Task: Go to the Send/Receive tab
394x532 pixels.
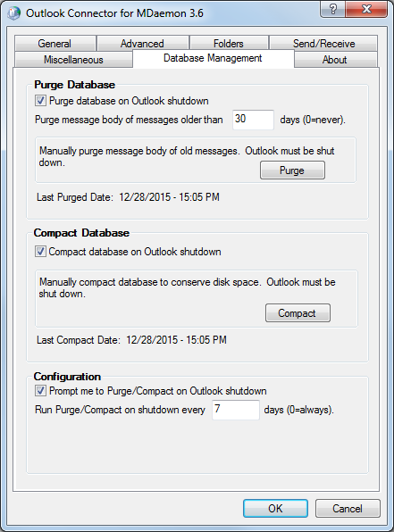Action: [x=323, y=44]
